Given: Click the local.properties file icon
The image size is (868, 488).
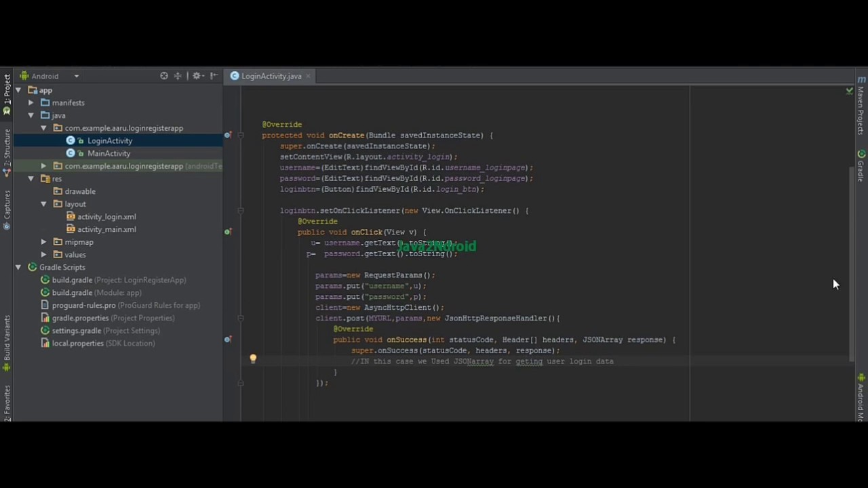Looking at the screenshot, I should pos(45,343).
